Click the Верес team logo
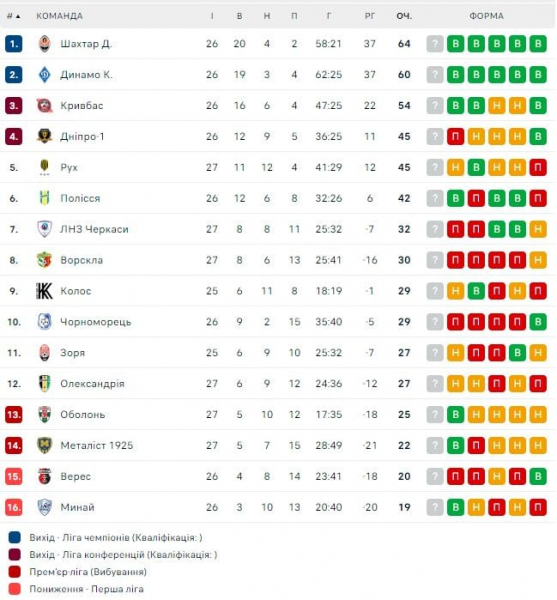Screen dimensions: 557x600 click(44, 476)
